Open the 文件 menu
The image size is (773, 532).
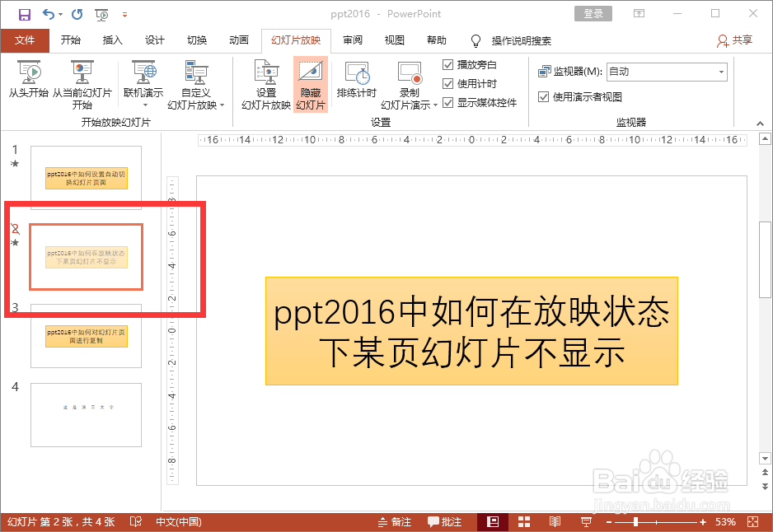tap(25, 40)
